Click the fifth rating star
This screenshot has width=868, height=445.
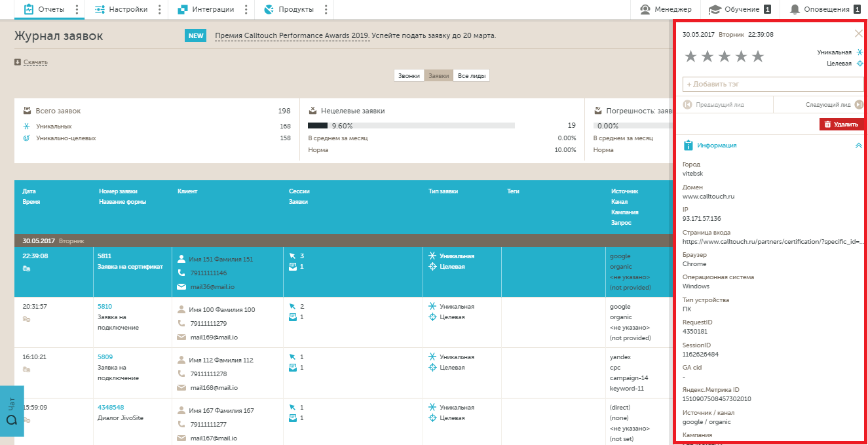pos(758,57)
